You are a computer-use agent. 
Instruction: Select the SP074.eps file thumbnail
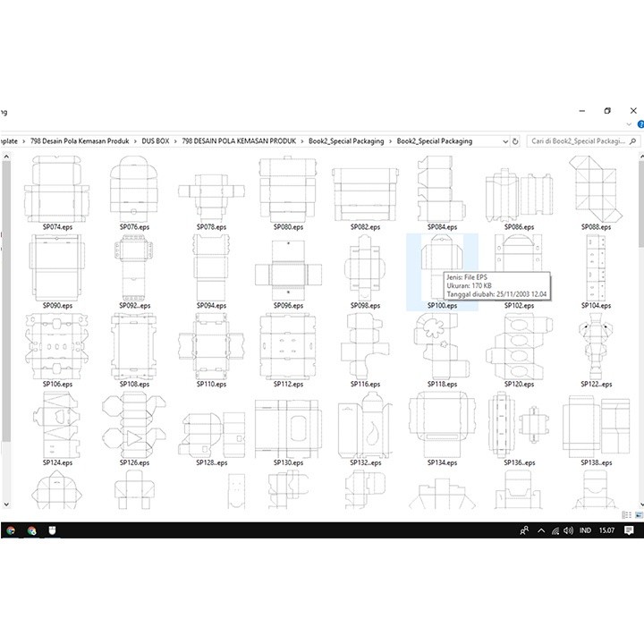pos(57,190)
